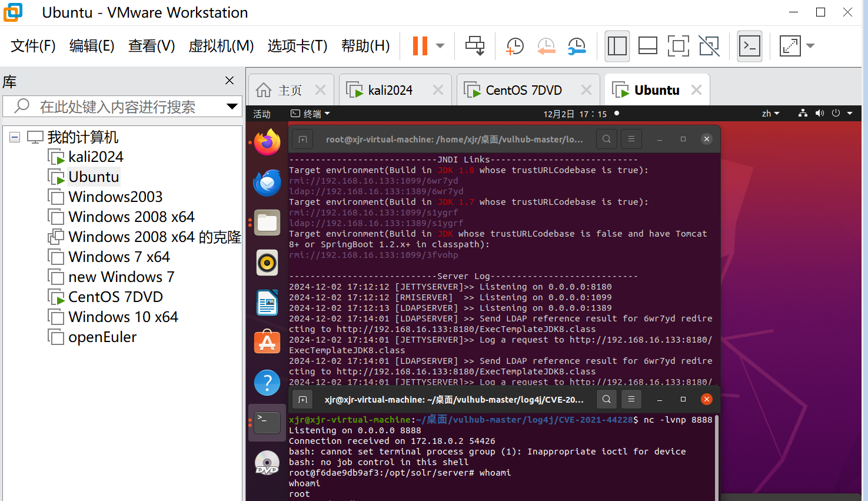Image resolution: width=868 pixels, height=501 pixels.
Task: Open the power system menu icon
Action: tap(836, 113)
